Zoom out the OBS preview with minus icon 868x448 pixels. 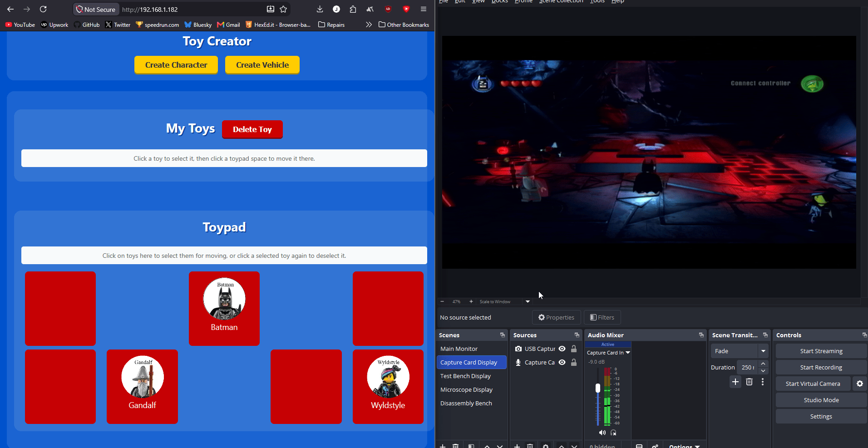[442, 301]
